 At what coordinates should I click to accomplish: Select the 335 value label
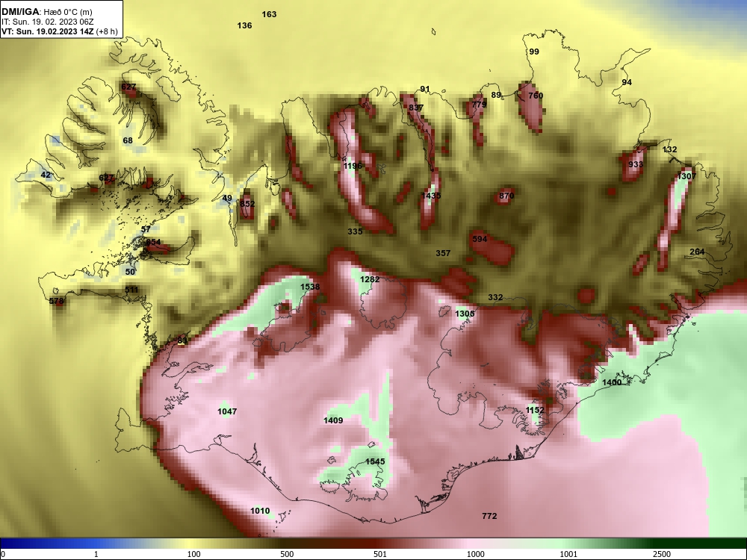tap(355, 231)
